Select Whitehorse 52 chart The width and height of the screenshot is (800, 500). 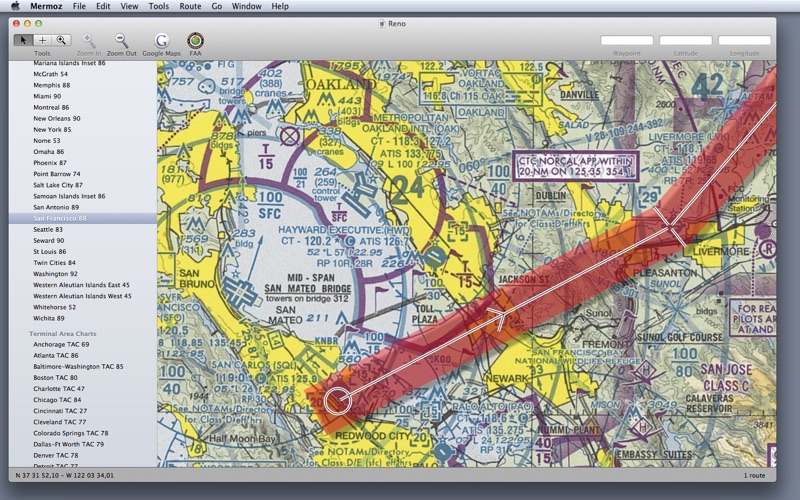pos(55,307)
